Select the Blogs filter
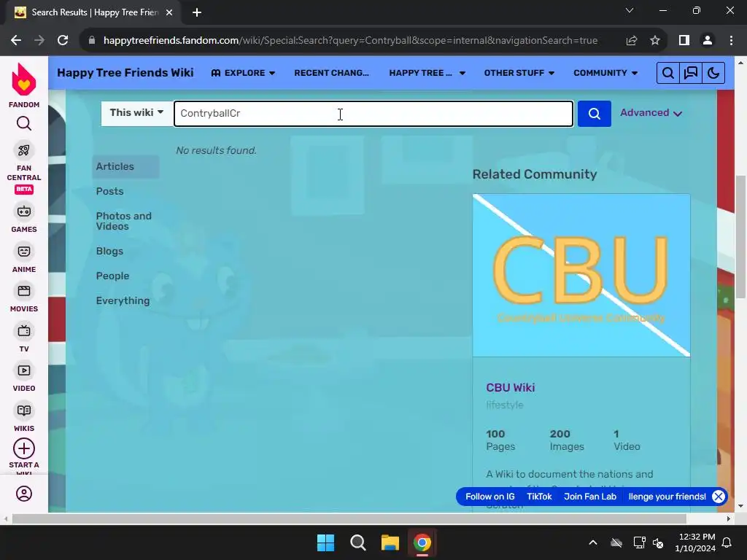The height and width of the screenshot is (560, 747). pyautogui.click(x=109, y=251)
